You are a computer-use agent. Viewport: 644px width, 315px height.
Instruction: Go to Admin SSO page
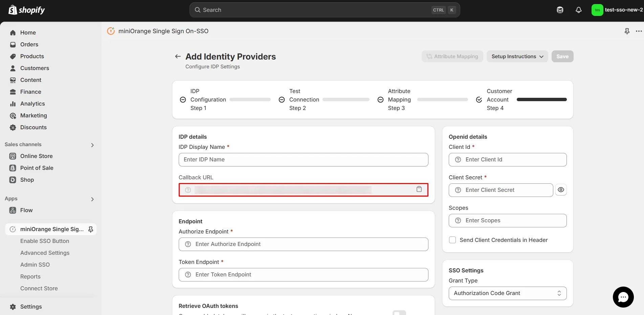point(35,265)
